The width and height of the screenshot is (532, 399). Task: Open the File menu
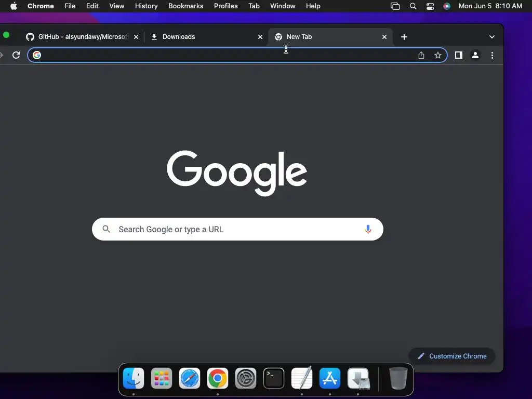pyautogui.click(x=70, y=6)
